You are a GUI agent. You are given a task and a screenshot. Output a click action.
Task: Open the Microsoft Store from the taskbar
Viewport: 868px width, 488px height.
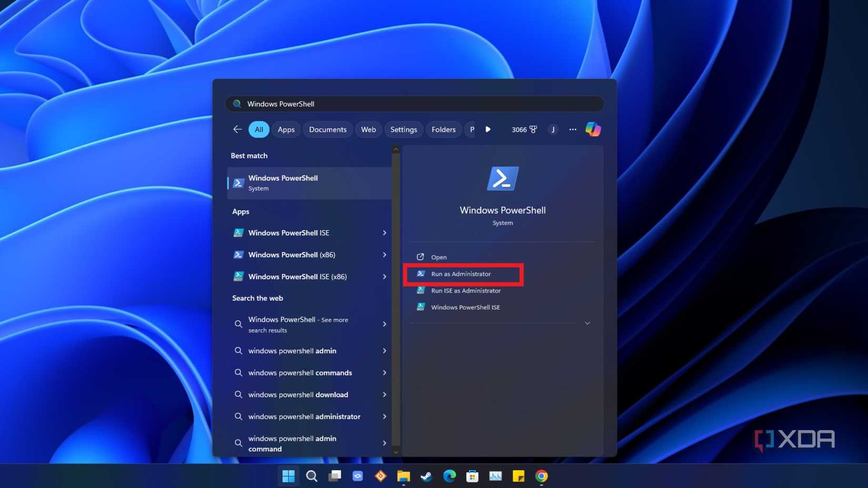coord(472,476)
